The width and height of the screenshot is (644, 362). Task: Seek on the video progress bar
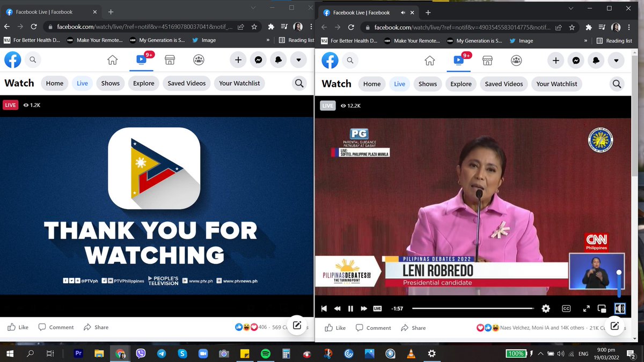(x=473, y=308)
